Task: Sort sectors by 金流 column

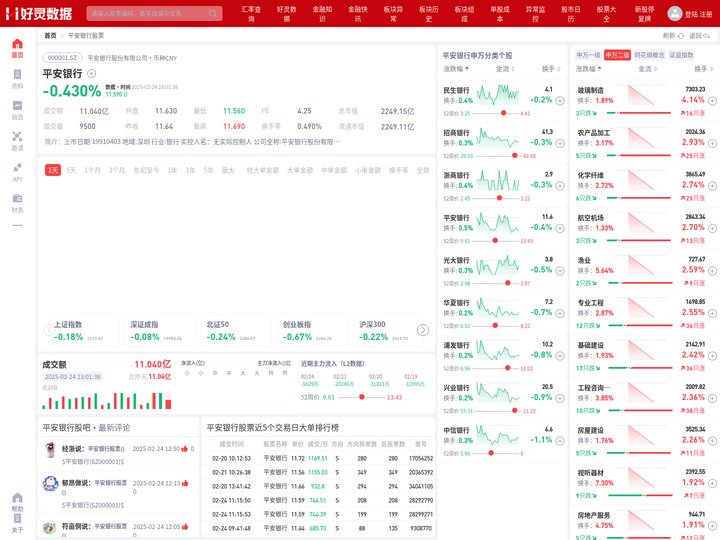Action: (647, 69)
